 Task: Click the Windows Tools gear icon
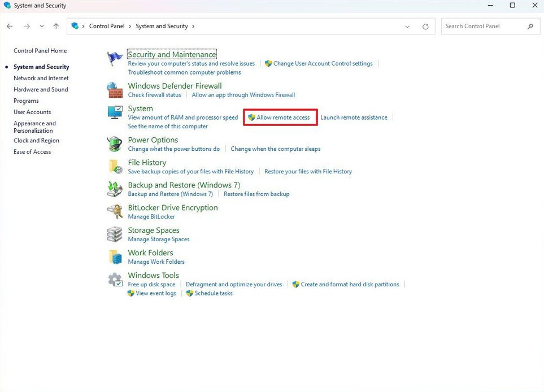(115, 279)
